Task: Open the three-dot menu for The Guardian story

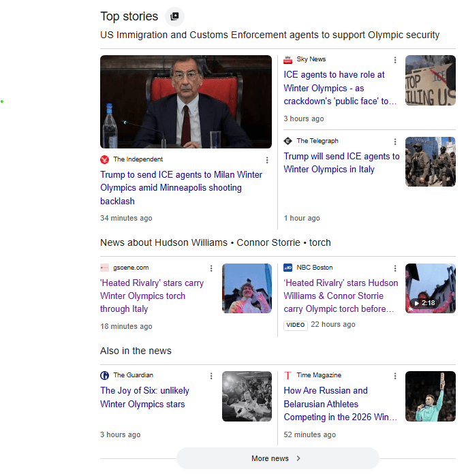Action: click(211, 376)
